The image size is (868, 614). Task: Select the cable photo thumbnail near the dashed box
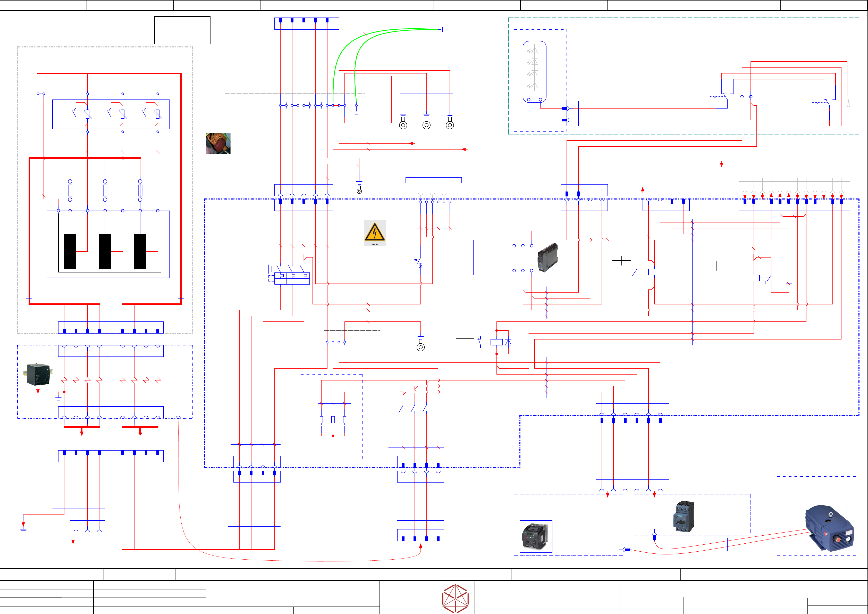click(218, 143)
